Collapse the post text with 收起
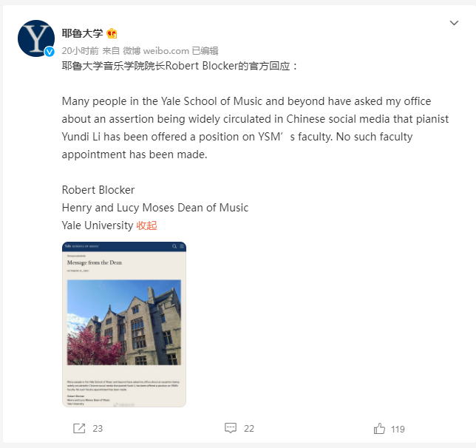 [x=146, y=225]
